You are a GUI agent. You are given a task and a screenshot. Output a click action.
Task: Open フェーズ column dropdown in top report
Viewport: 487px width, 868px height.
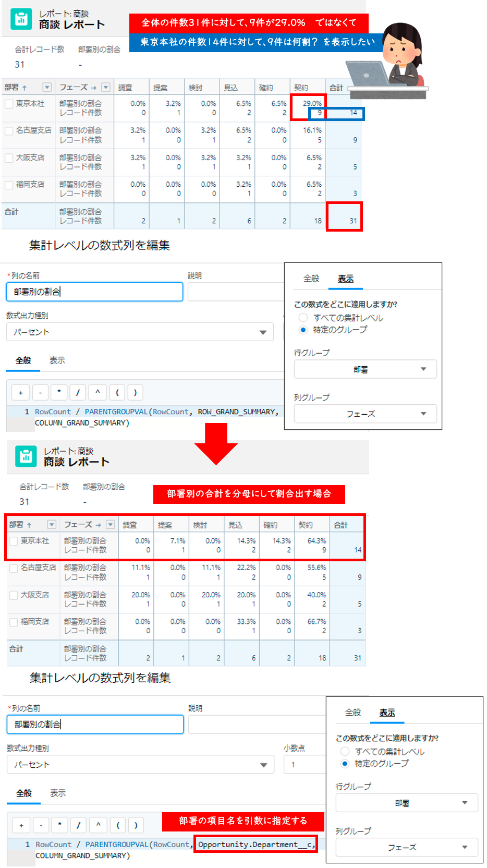tap(106, 87)
